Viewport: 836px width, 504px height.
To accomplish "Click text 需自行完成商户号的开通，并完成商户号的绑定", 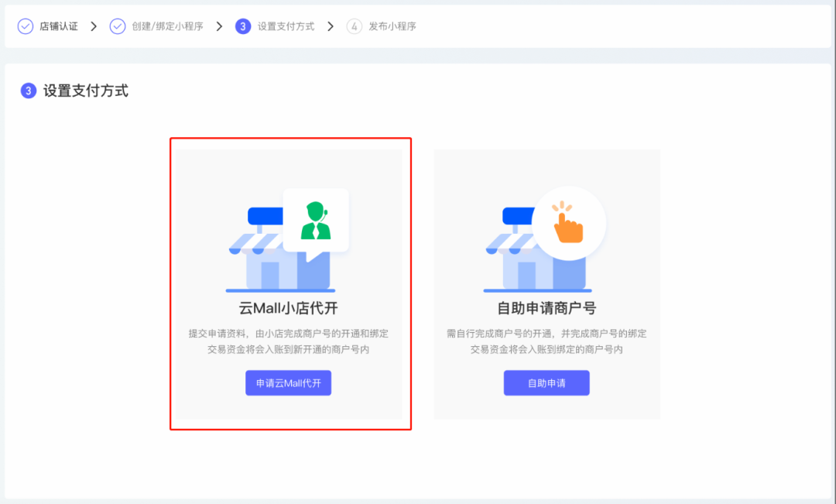I will click(x=546, y=334).
